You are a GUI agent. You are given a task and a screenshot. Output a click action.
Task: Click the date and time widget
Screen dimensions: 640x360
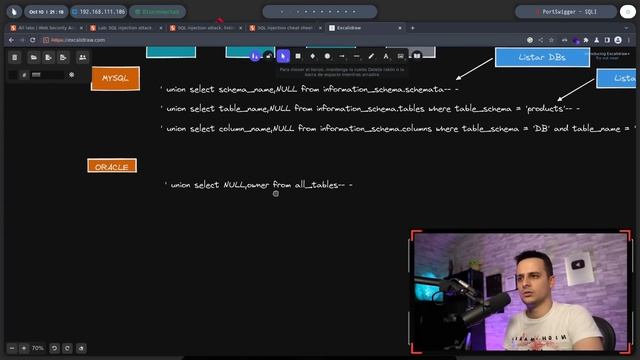click(x=46, y=12)
